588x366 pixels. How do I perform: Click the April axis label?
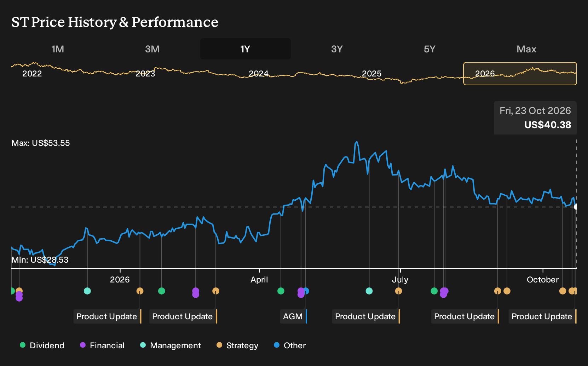[259, 280]
